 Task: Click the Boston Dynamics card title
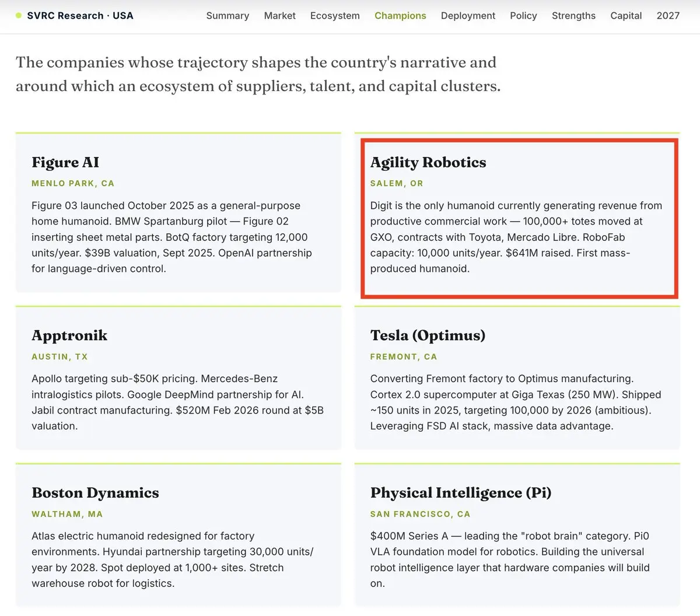pos(95,493)
